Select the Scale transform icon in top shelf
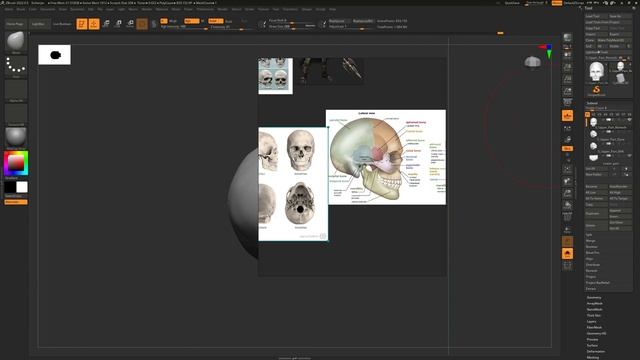The width and height of the screenshot is (640, 360). tap(118, 24)
